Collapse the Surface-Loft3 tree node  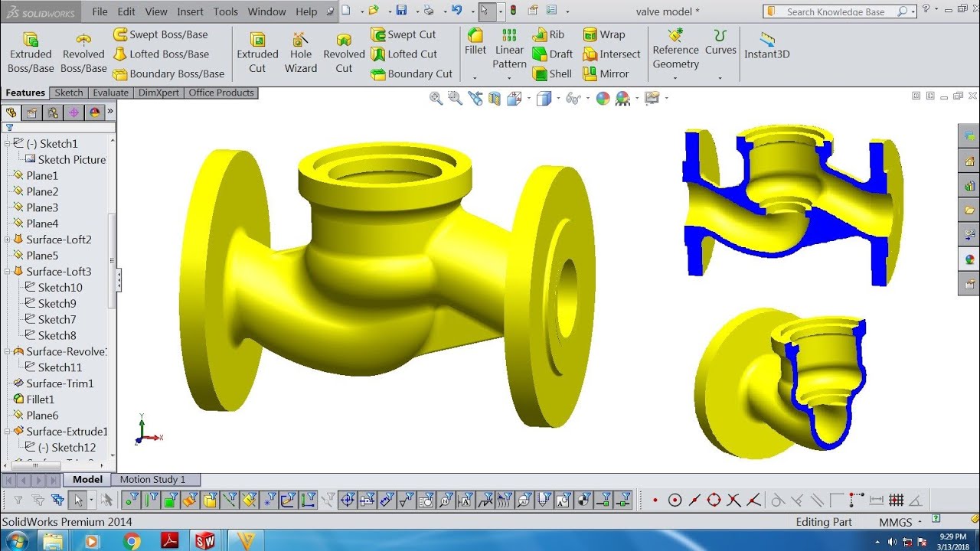click(8, 272)
